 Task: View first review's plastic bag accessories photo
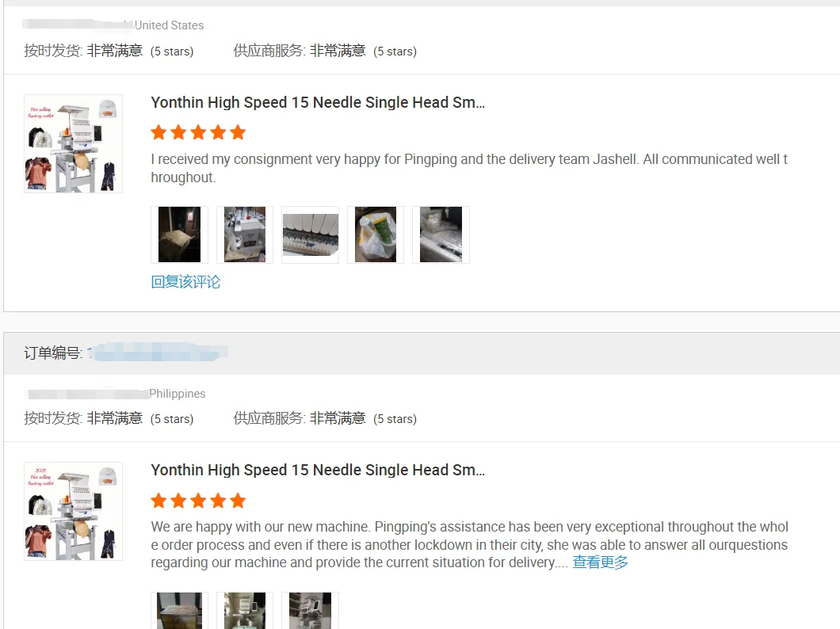(x=376, y=234)
